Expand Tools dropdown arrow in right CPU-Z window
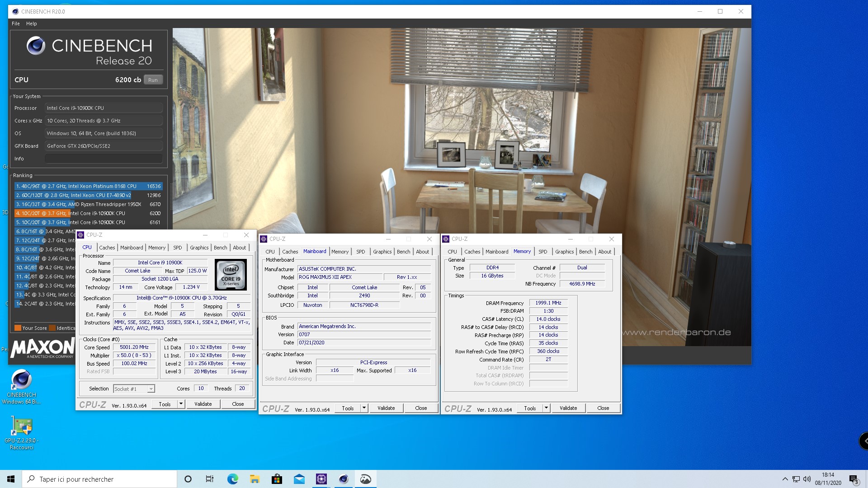The image size is (868, 488). 546,408
